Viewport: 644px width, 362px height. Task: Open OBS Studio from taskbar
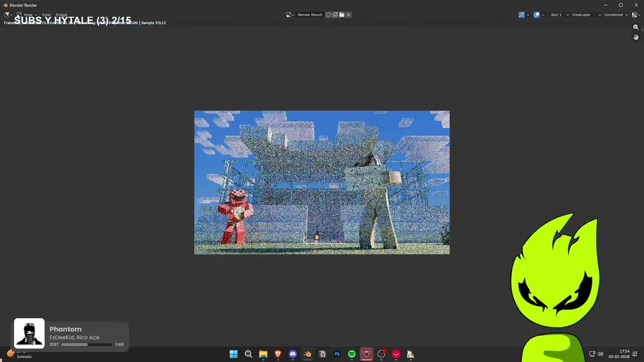(381, 354)
